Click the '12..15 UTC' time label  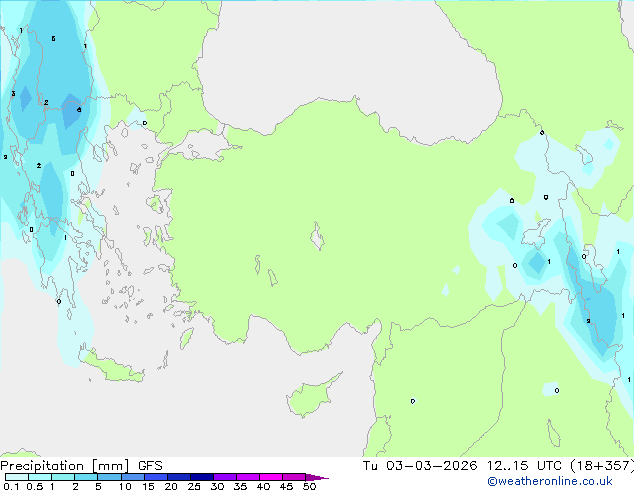(x=524, y=466)
